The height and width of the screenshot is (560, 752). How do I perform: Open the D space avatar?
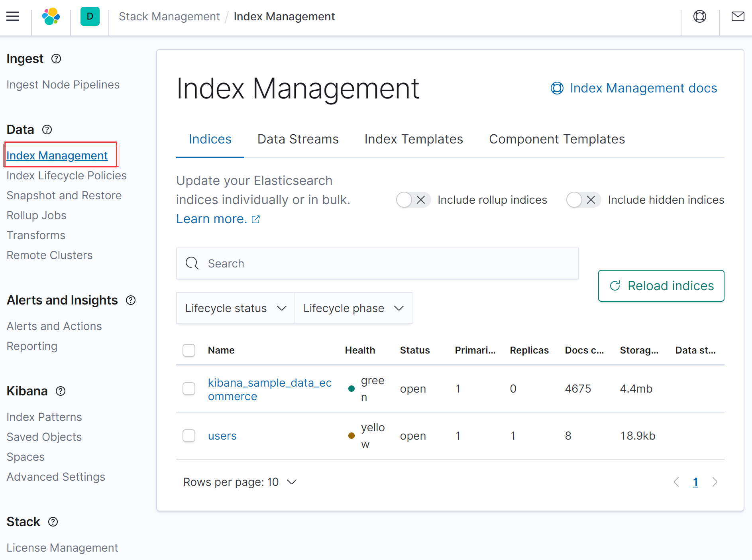90,17
